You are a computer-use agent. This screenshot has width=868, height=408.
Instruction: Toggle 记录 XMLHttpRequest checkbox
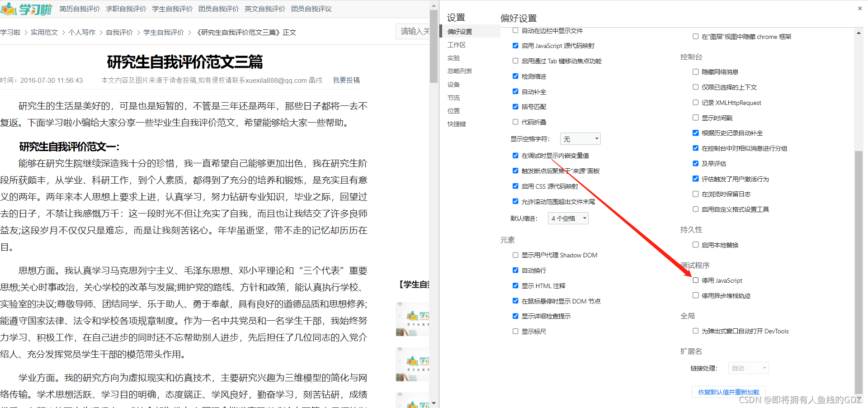click(x=696, y=103)
